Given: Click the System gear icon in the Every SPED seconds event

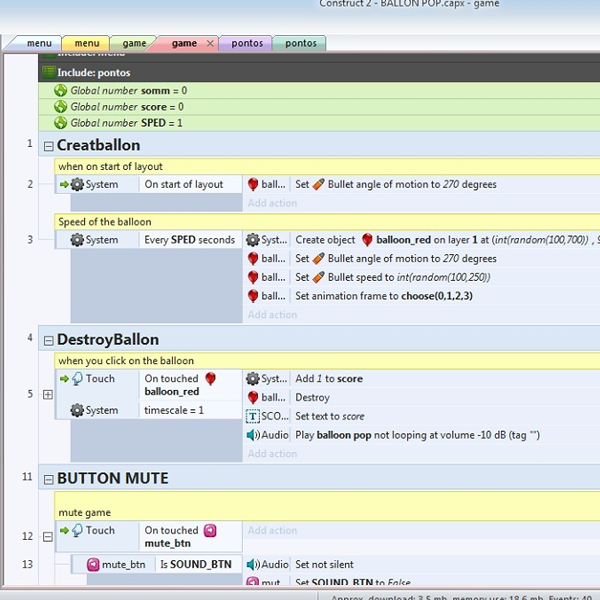Looking at the screenshot, I should [x=76, y=240].
